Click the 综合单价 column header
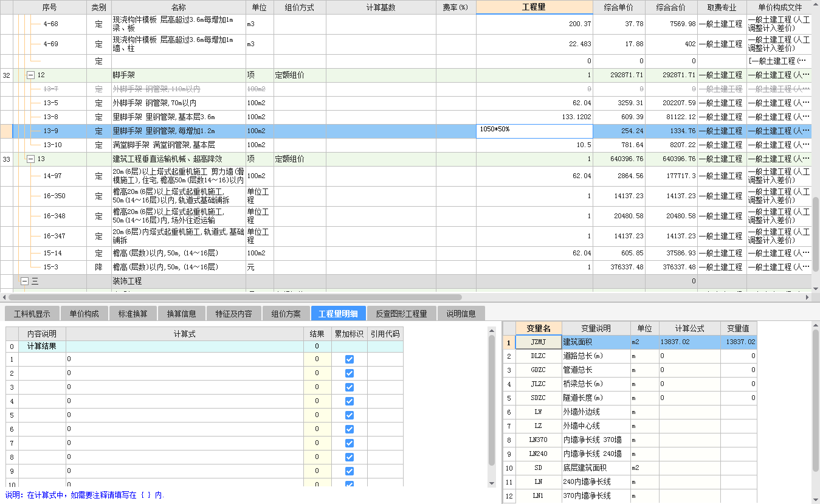The width and height of the screenshot is (820, 504). (619, 7)
